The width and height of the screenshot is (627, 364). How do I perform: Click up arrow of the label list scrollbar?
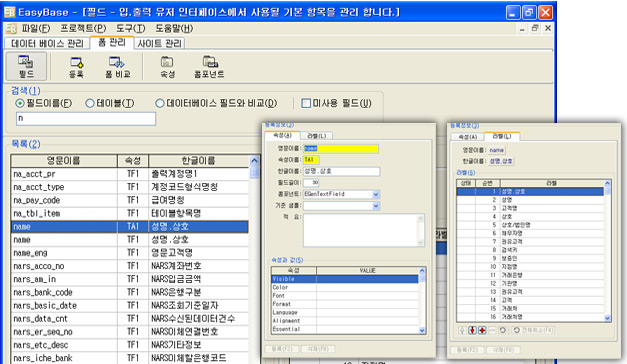pyautogui.click(x=607, y=183)
